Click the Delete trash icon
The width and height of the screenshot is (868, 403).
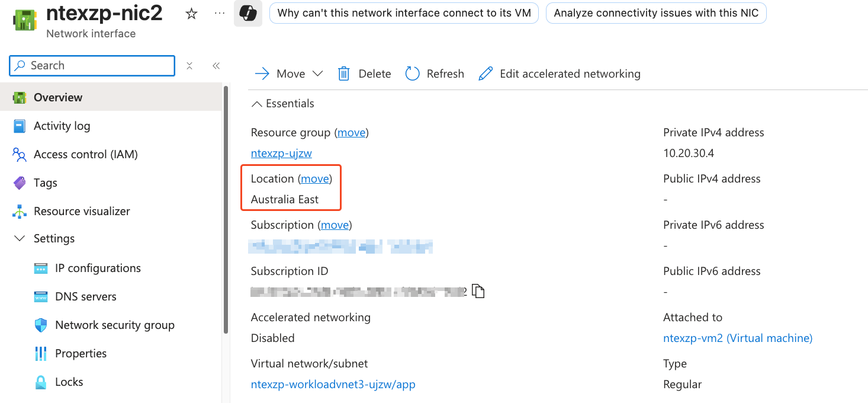(344, 73)
